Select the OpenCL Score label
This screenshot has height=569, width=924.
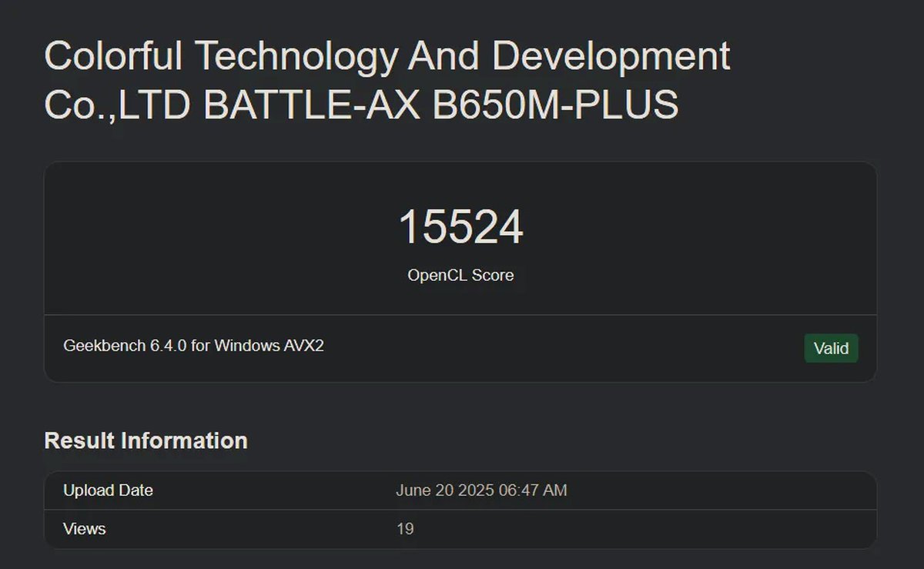coord(460,275)
